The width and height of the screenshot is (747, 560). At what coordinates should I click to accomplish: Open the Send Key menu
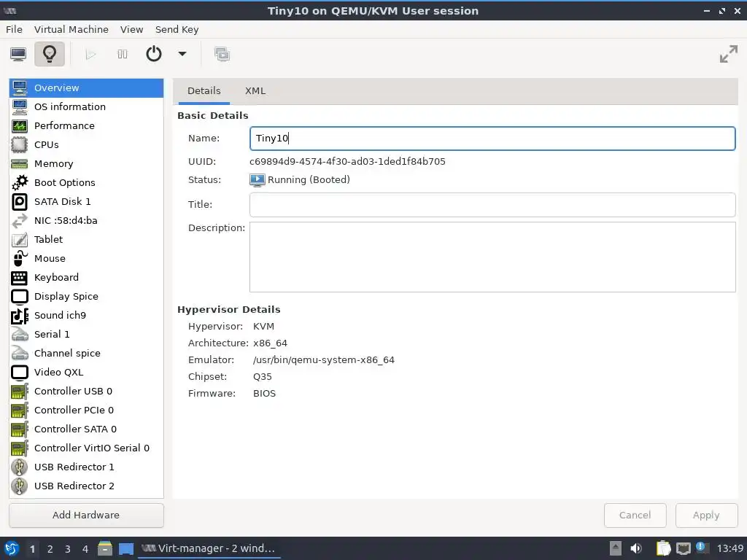177,29
